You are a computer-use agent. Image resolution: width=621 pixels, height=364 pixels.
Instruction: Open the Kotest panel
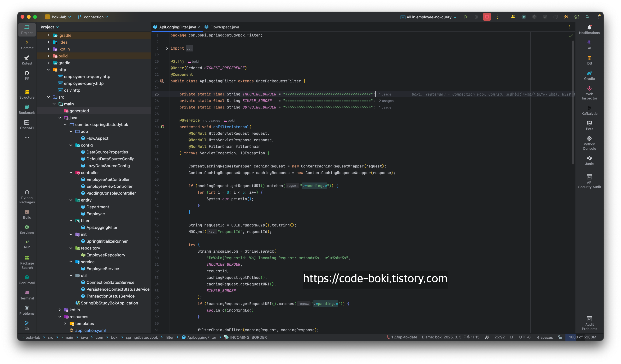[27, 60]
